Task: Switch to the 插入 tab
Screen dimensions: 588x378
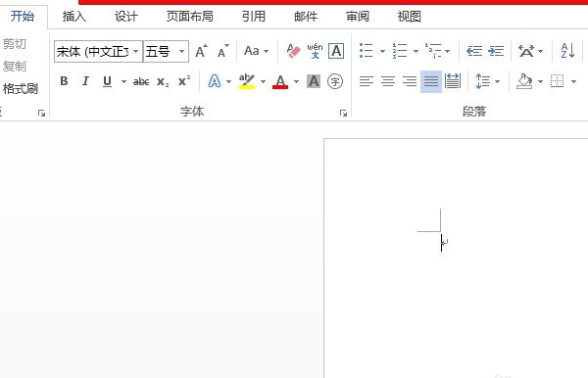Action: tap(74, 16)
